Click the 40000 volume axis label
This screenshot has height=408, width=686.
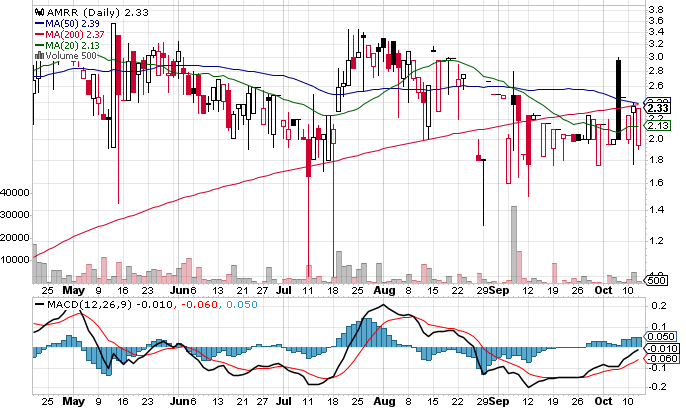click(15, 192)
